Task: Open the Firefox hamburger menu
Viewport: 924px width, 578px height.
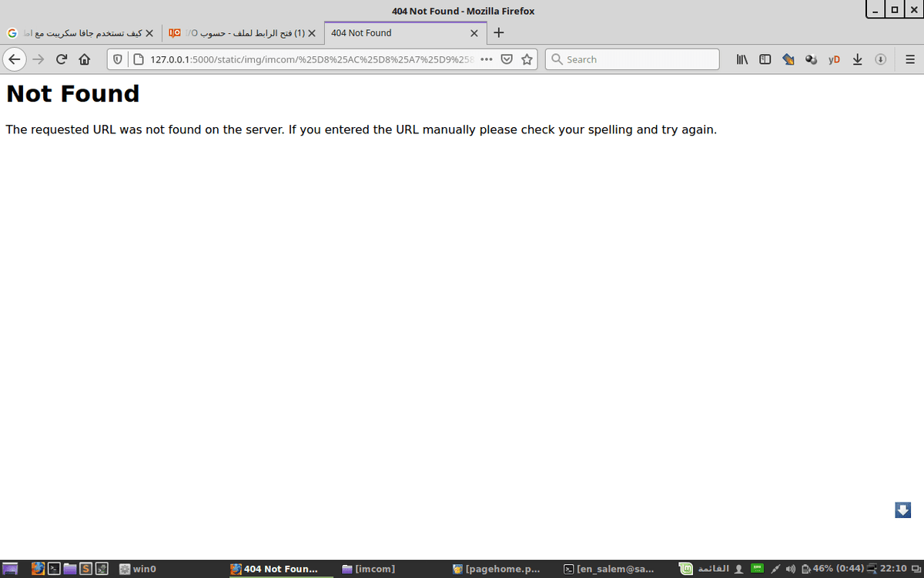Action: coord(909,59)
